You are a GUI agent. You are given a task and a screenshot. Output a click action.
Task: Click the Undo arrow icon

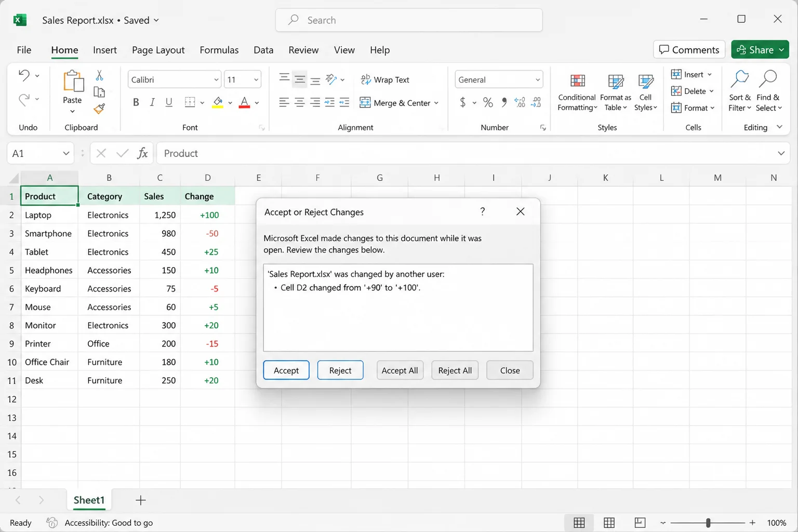click(24, 75)
